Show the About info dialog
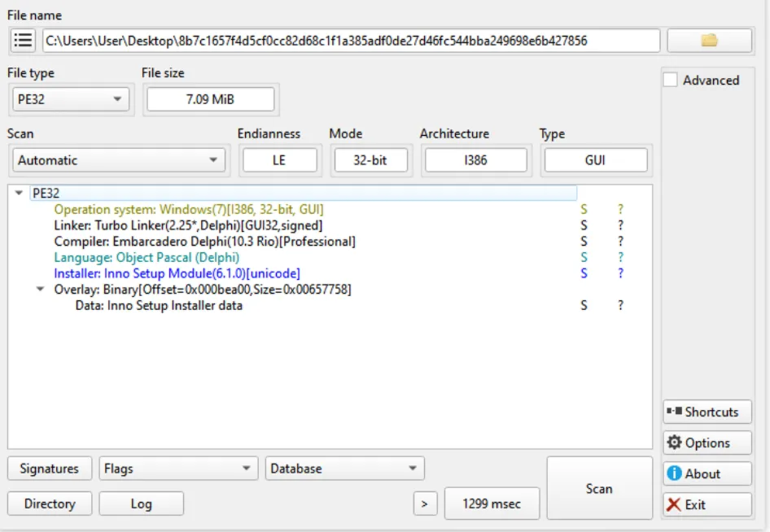The height and width of the screenshot is (532, 770). (x=707, y=473)
